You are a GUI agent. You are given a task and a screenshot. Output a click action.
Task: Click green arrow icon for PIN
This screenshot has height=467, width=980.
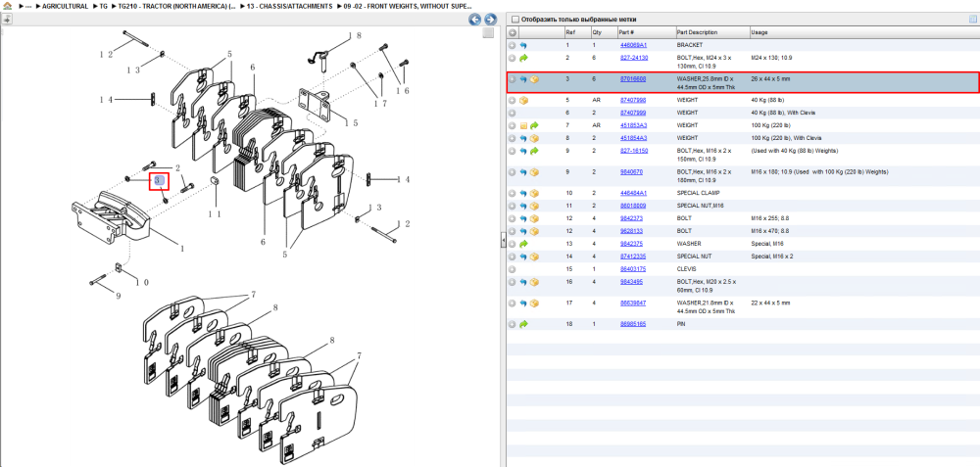click(523, 325)
